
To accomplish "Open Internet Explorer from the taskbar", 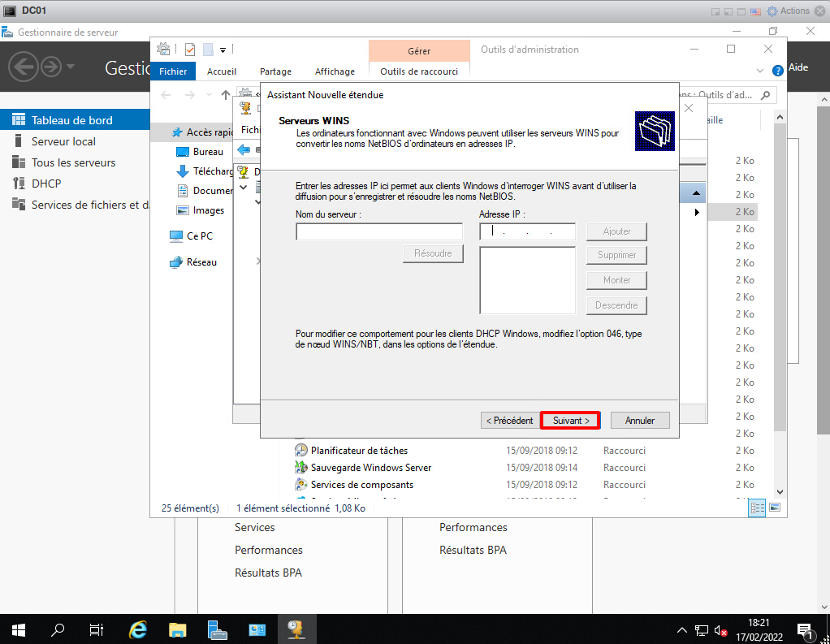I will click(139, 629).
